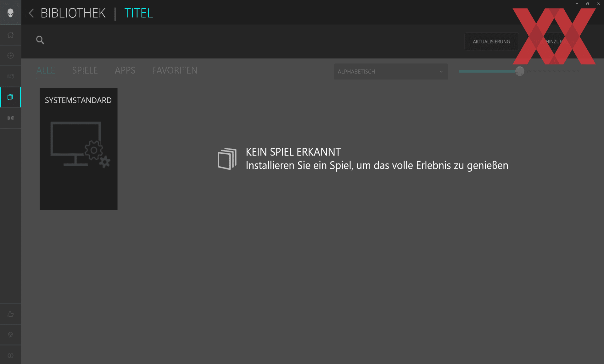The height and width of the screenshot is (364, 604).
Task: Go back with the chevron arrow
Action: click(31, 13)
